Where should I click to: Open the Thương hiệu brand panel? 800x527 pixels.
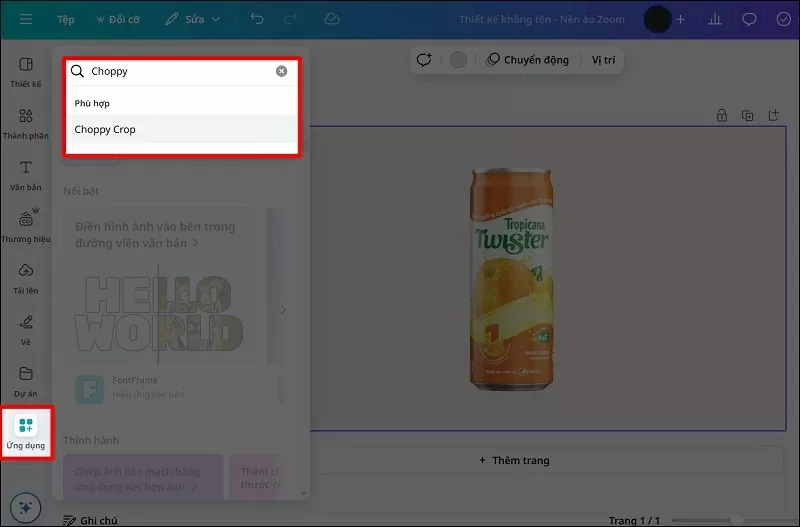click(x=26, y=226)
